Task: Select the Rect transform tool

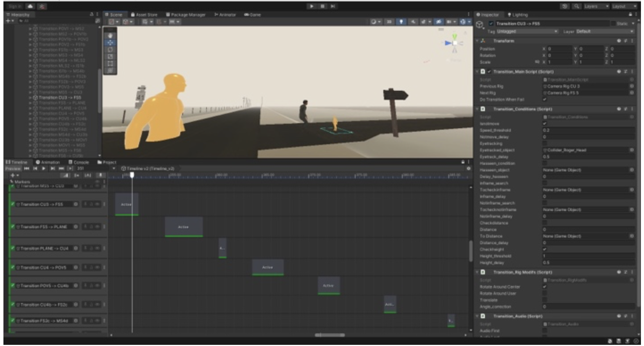Action: 110,63
